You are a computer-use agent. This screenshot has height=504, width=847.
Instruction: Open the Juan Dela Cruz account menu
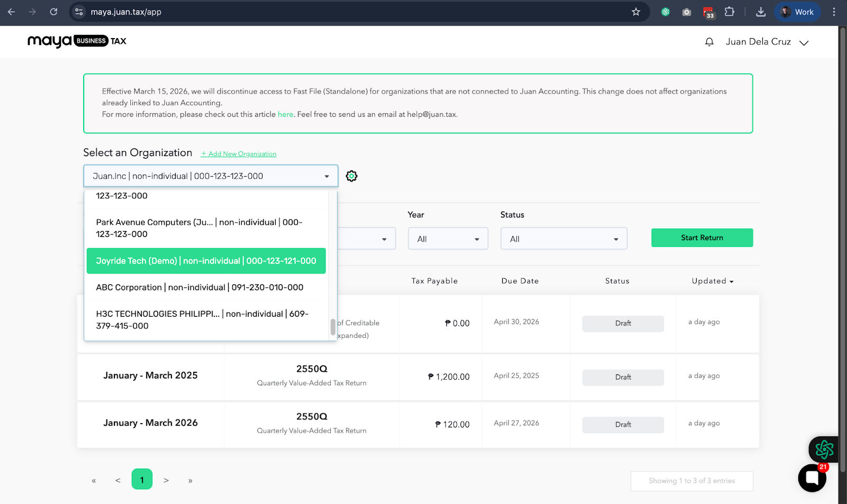coord(767,42)
